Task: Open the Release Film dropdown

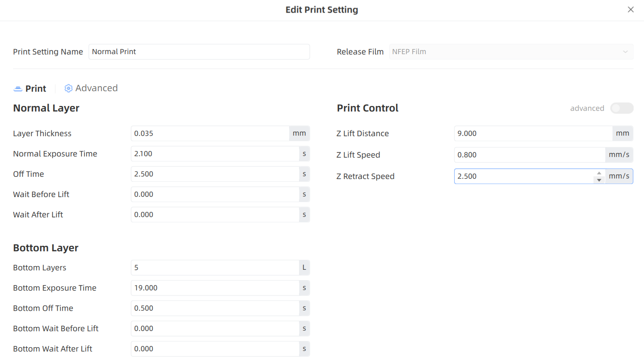Action: click(x=511, y=51)
